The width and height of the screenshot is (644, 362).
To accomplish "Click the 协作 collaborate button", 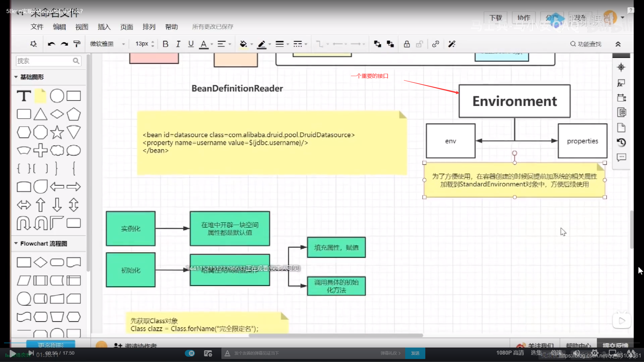I will click(x=524, y=17).
